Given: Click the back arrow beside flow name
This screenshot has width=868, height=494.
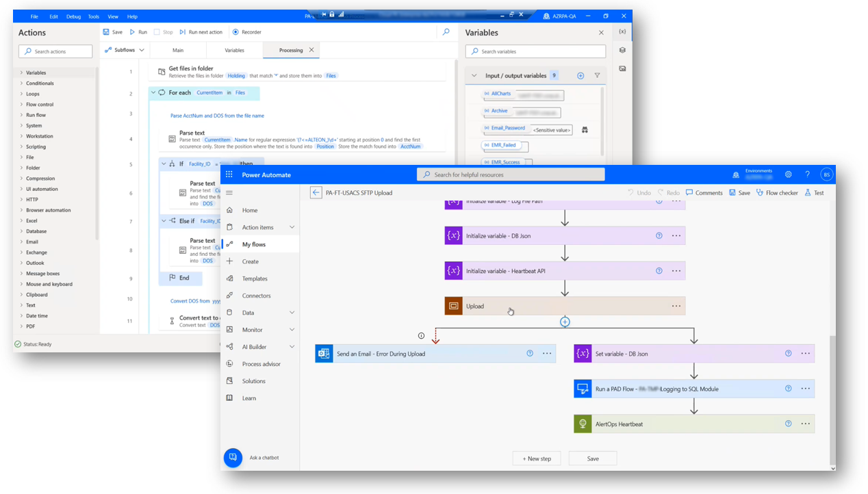Looking at the screenshot, I should pos(316,193).
